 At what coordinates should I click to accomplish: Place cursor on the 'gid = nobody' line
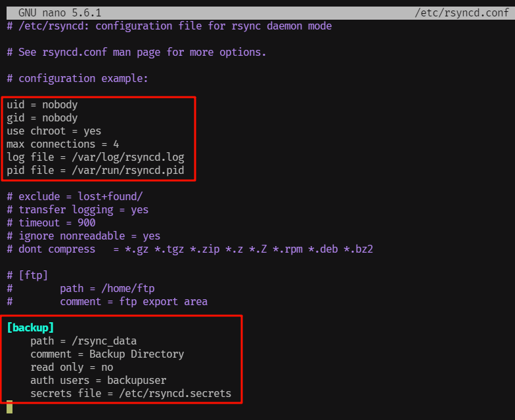pyautogui.click(x=42, y=118)
